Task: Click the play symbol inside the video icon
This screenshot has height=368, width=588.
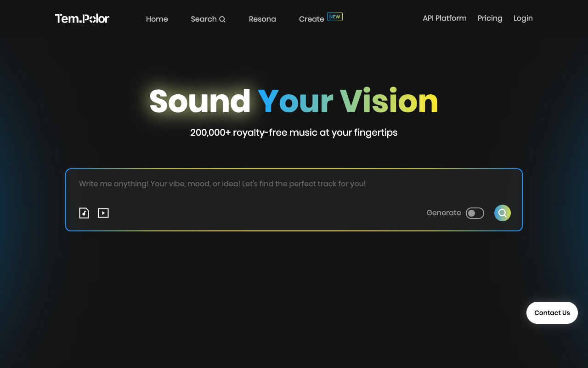Action: tap(103, 213)
